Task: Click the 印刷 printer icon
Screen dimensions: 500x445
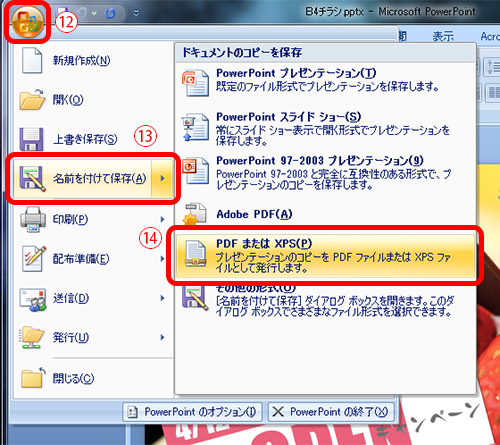Action: (x=33, y=219)
